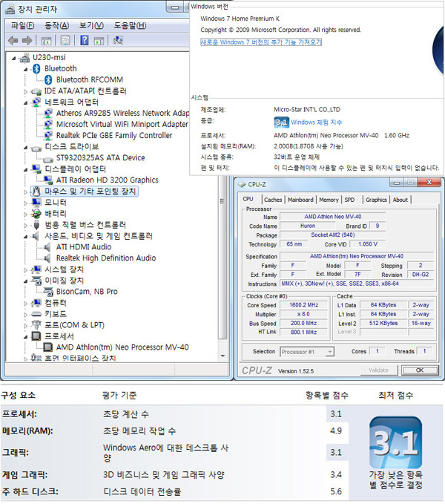Click the Core Speed 1600.2 MHz field
Viewport: 445px width, 504px height.
304,305
